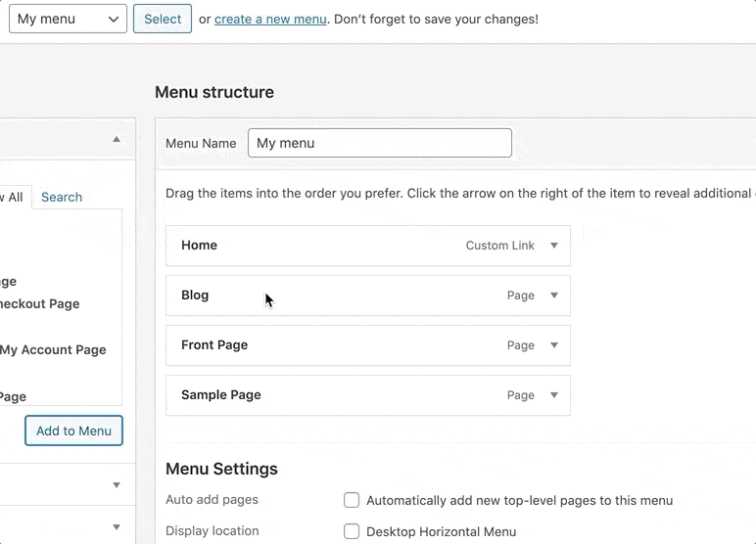Click the Menu Settings heading
Image resolution: width=756 pixels, height=544 pixels.
click(x=221, y=469)
